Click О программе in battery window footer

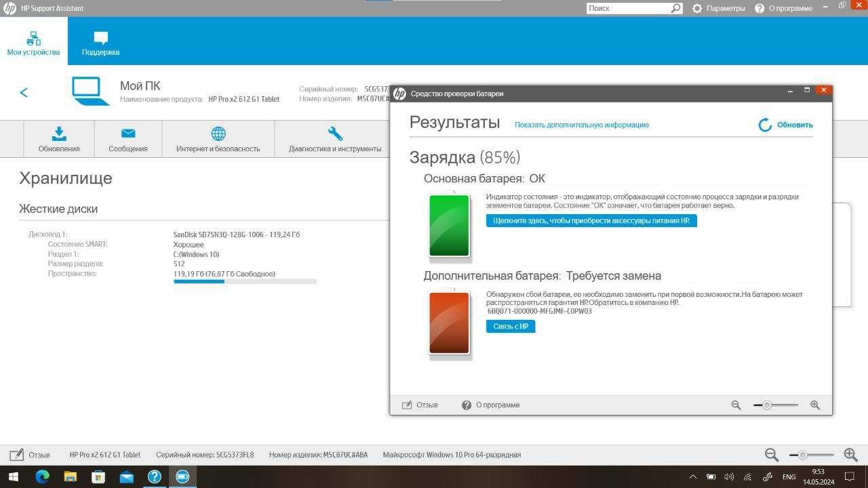coord(490,405)
